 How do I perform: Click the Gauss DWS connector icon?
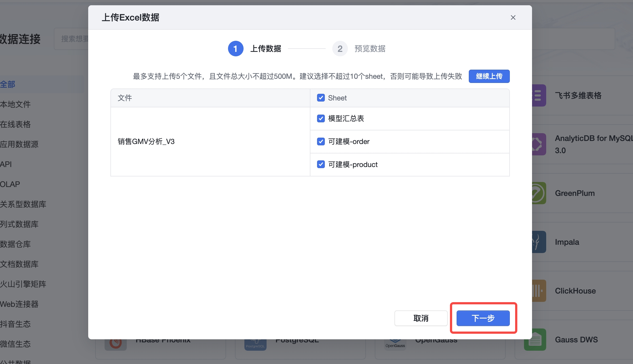coord(535,340)
